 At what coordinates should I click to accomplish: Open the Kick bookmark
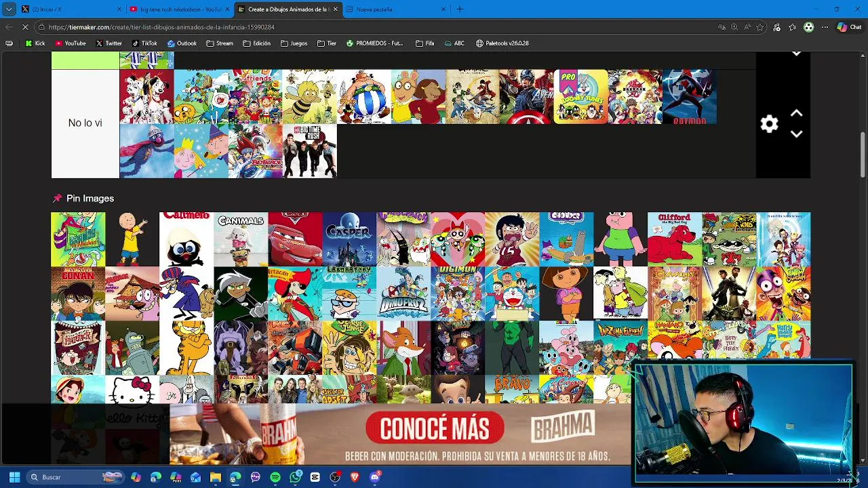(35, 43)
